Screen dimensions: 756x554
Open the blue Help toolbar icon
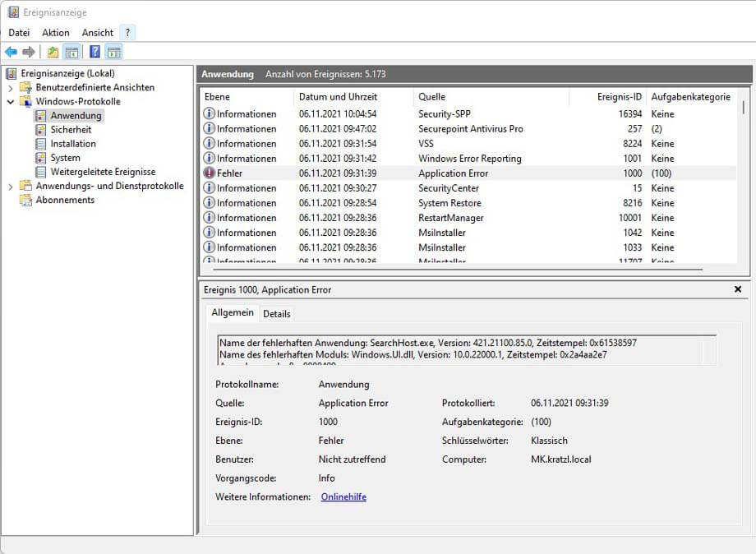(x=95, y=52)
